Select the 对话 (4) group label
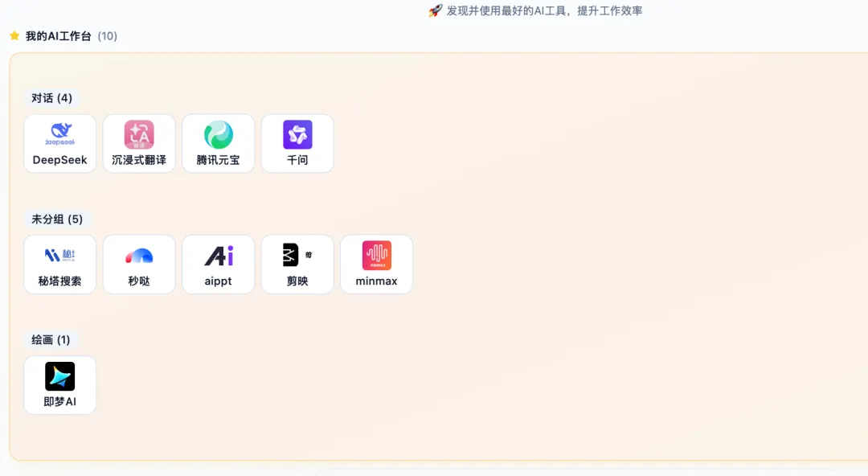The height and width of the screenshot is (476, 868). click(51, 98)
